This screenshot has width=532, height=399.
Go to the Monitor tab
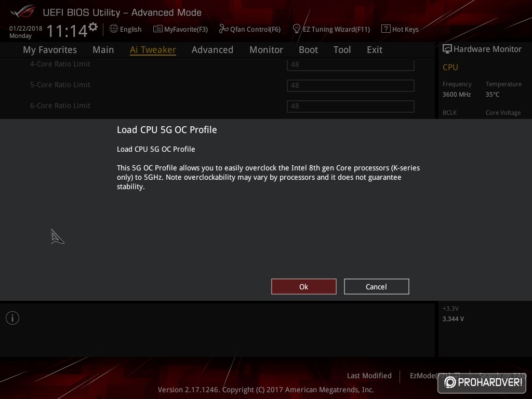[266, 50]
